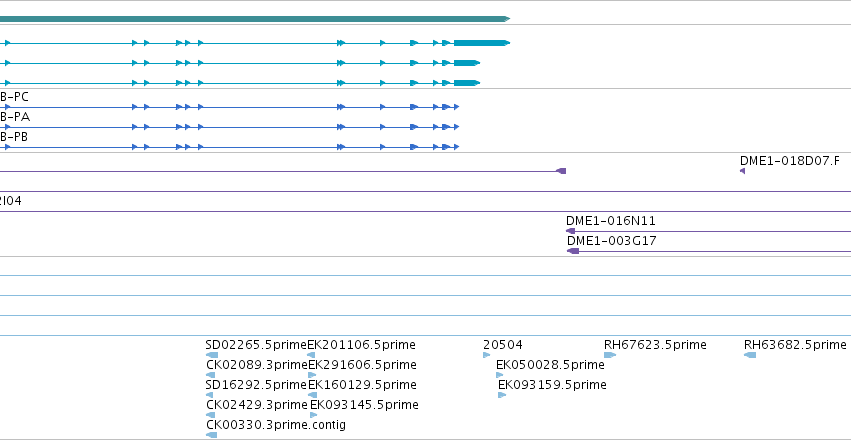Select the EK093159.5prime EST feature
The image size is (851, 440).
click(x=552, y=385)
